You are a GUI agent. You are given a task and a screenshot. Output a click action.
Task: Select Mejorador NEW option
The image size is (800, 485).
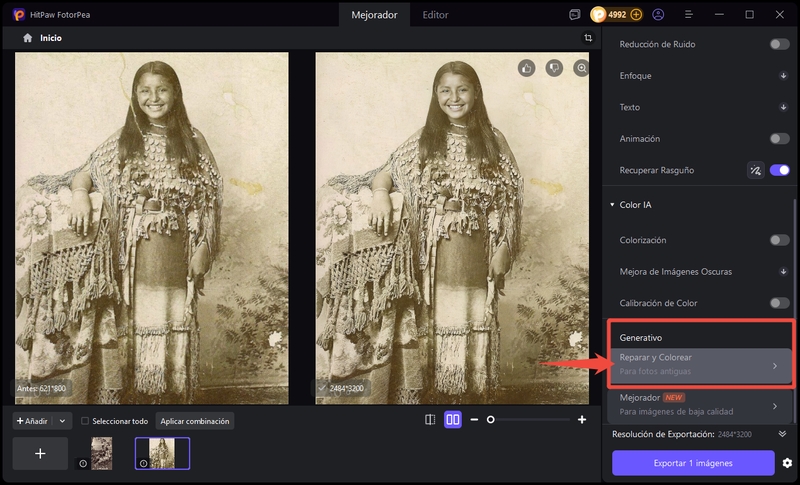(x=700, y=405)
